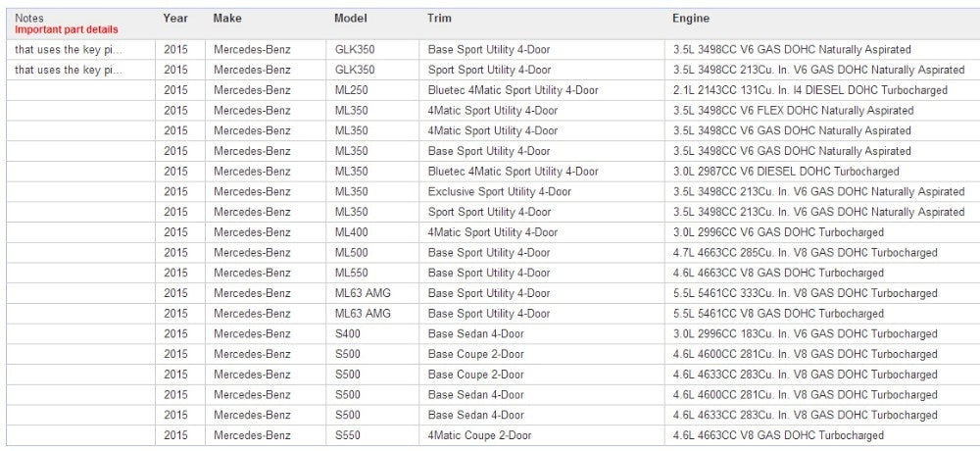Select 213Cu. In. engine cell in ML350 Exclusive row
This screenshot has width=980, height=451.
[x=818, y=191]
